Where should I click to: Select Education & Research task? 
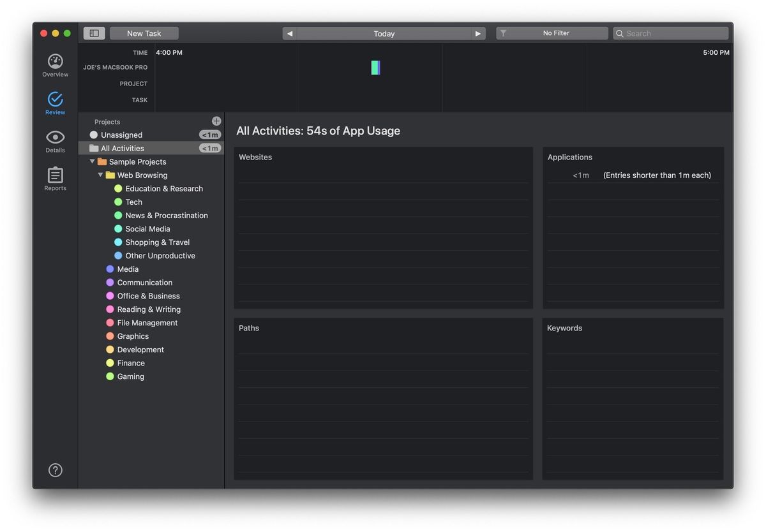coord(164,188)
